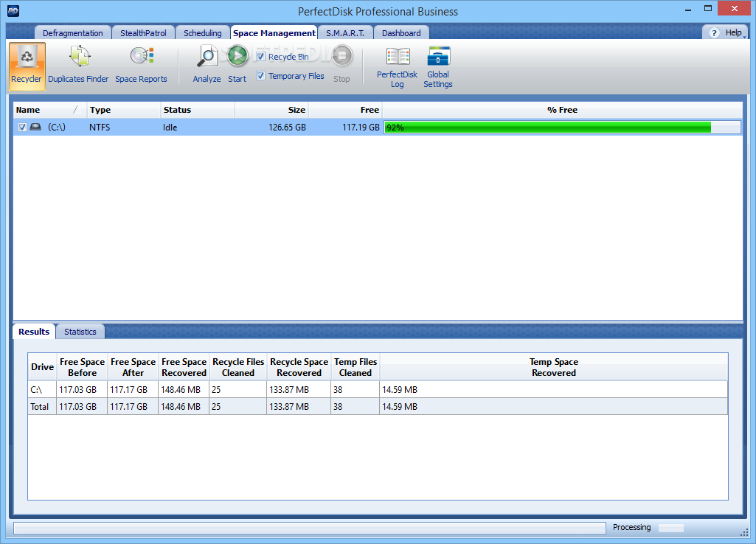Click Recycle Files Cleaned column header
Screen dimensions: 756x544
[238, 366]
